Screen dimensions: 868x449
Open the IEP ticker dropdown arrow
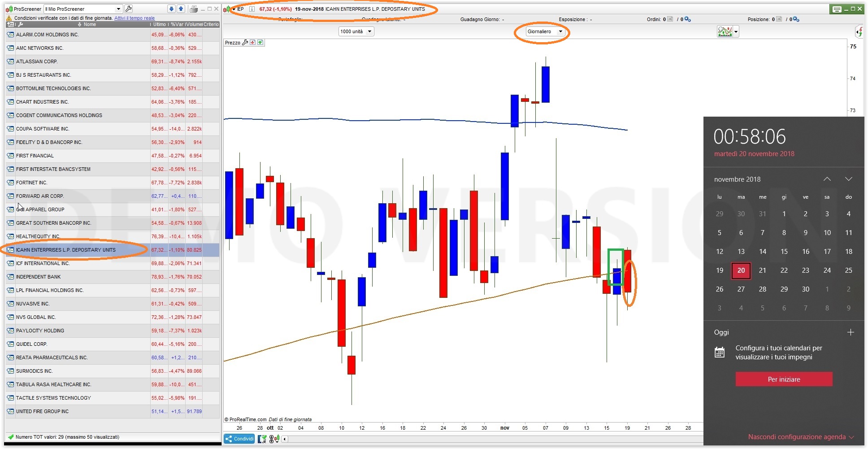click(x=234, y=9)
